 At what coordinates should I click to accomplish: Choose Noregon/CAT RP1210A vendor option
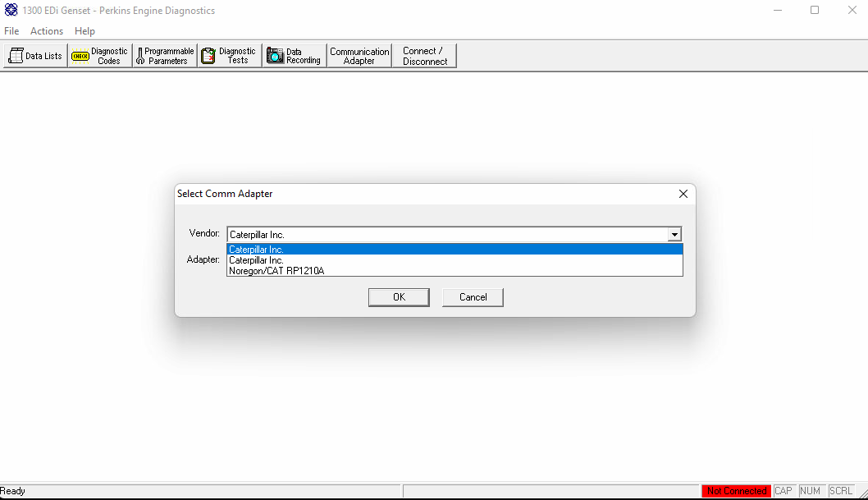(x=455, y=271)
